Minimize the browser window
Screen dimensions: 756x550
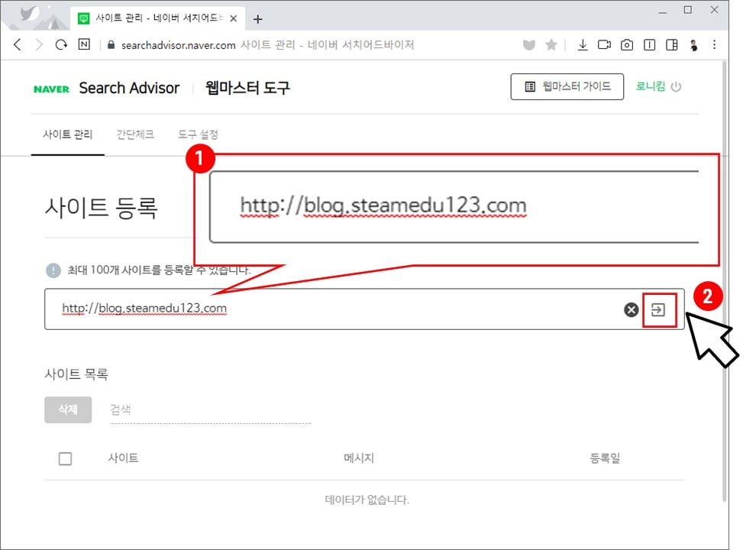point(663,11)
